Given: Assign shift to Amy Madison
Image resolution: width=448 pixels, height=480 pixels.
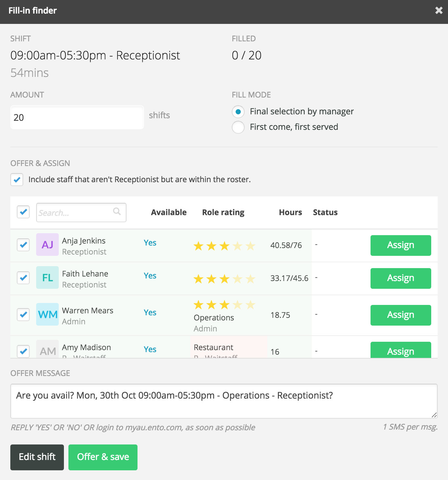Looking at the screenshot, I should coord(401,350).
